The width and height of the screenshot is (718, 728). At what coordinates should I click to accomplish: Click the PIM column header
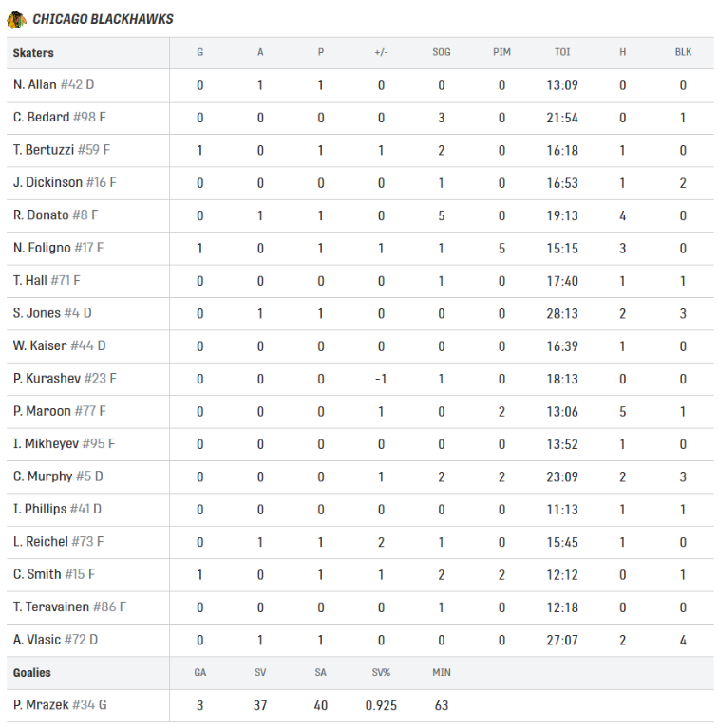tap(501, 53)
